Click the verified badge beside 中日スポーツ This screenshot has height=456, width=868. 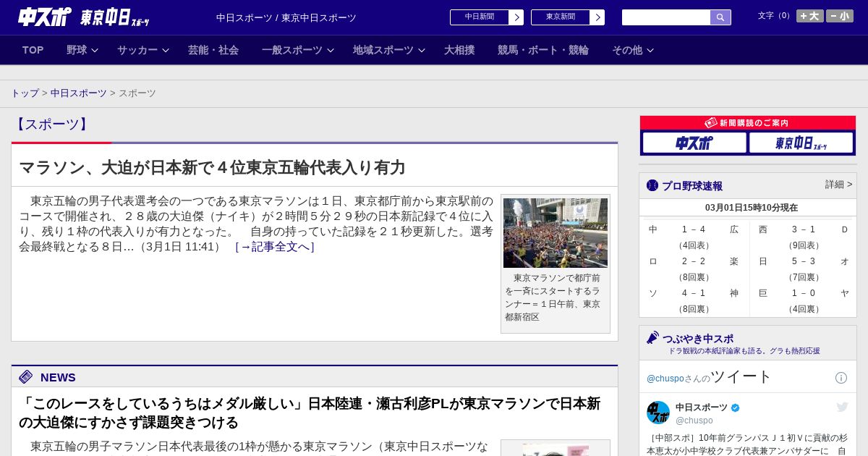pos(736,408)
